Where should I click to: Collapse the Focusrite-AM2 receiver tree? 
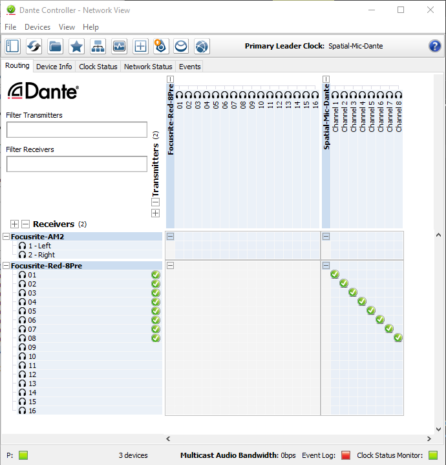(x=6, y=237)
